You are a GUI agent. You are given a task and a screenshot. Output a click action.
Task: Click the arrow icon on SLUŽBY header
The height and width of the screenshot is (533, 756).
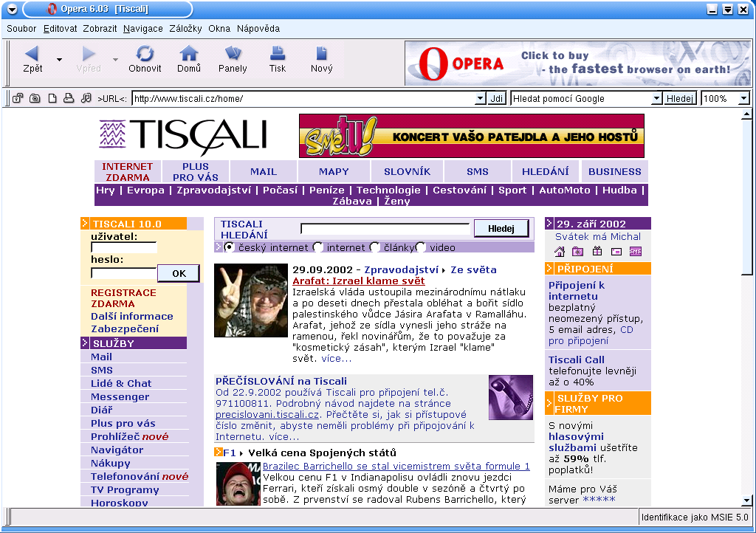[85, 343]
